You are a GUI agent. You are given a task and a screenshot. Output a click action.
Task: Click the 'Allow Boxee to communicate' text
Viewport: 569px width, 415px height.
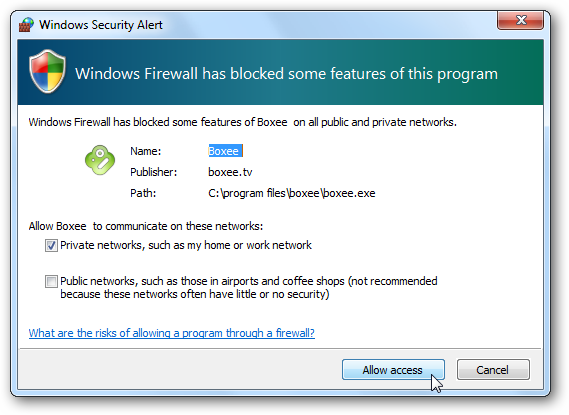coord(146,226)
